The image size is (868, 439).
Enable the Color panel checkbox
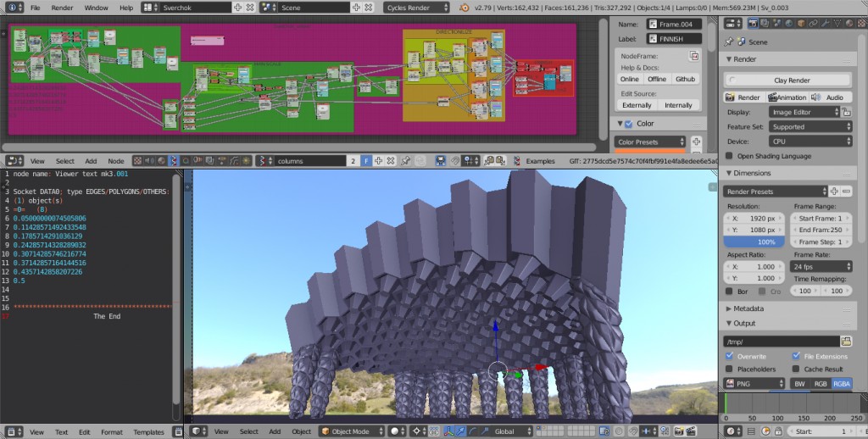628,124
